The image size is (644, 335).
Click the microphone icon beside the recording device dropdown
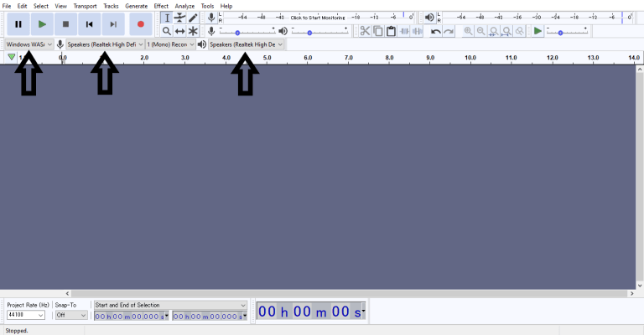60,44
